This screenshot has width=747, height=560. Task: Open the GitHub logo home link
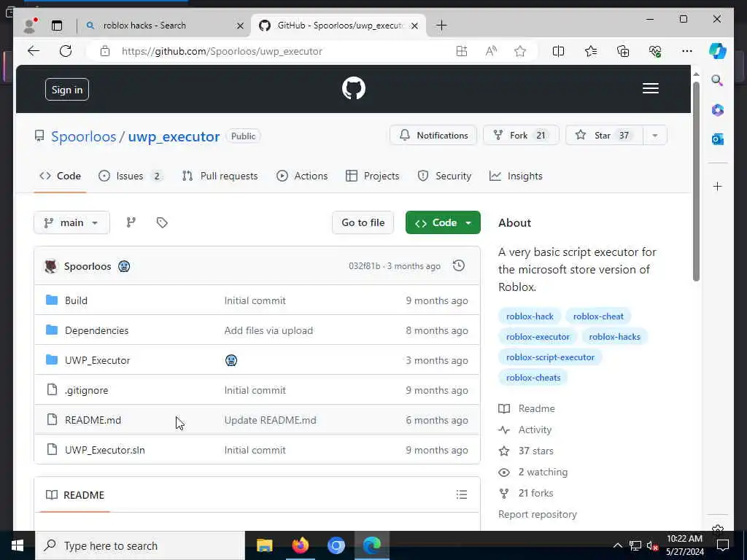click(354, 88)
